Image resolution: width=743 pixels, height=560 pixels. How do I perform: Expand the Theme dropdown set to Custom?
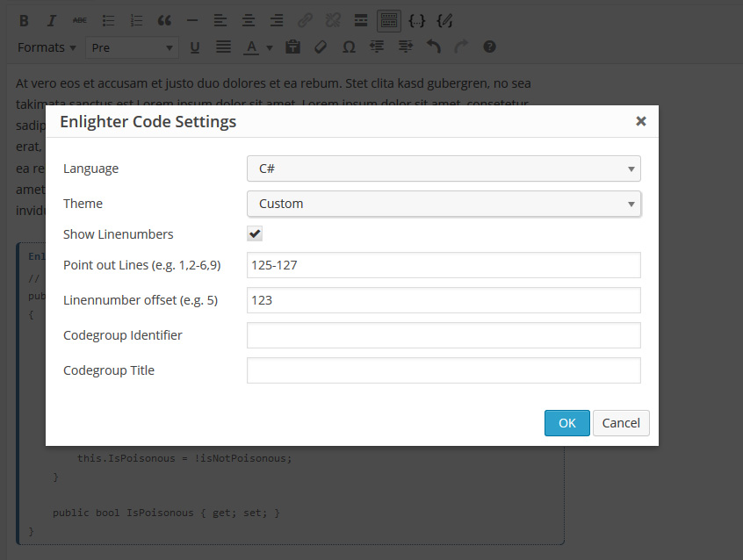444,204
